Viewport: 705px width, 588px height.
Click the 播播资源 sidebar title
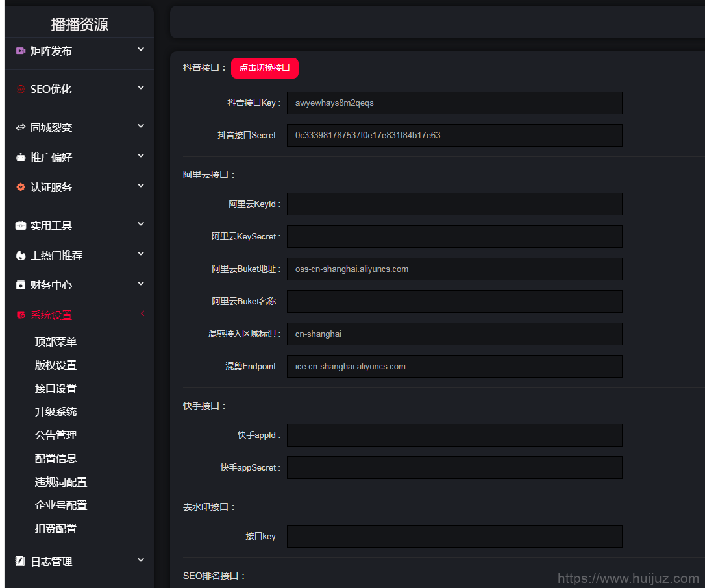(x=80, y=24)
